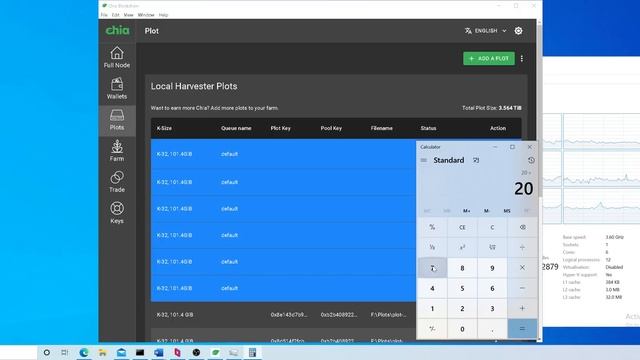640x360 pixels.
Task: Click the Total Plot Size value
Action: (x=510, y=108)
